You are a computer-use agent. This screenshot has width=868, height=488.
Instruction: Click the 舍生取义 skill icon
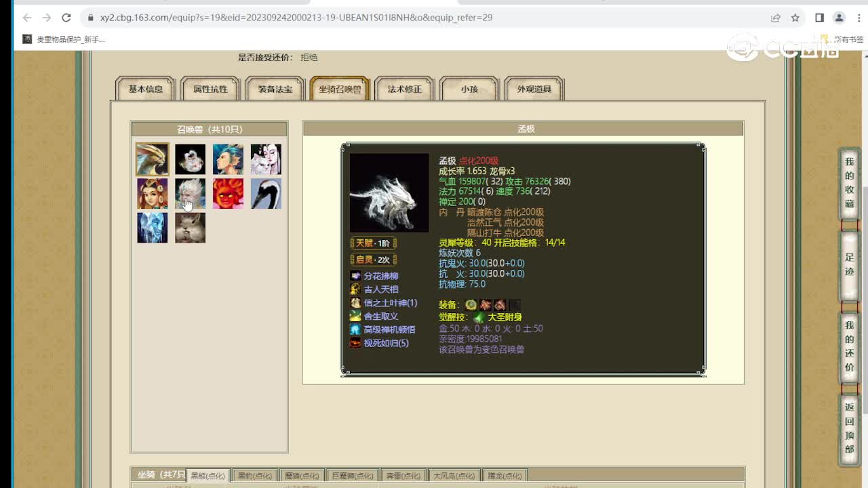tap(355, 316)
